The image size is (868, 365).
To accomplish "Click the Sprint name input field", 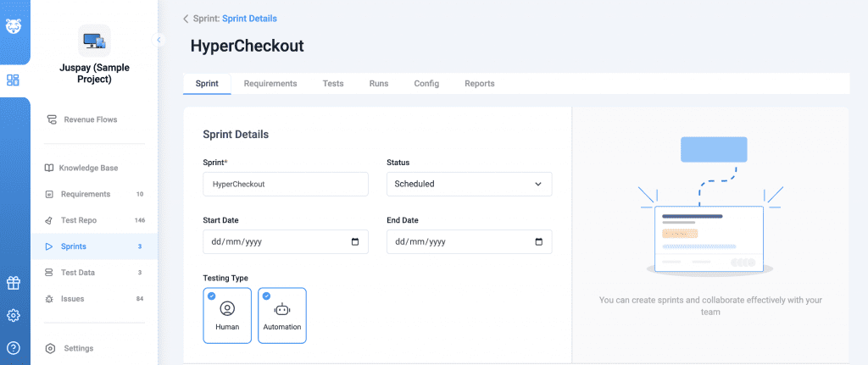I will click(286, 184).
